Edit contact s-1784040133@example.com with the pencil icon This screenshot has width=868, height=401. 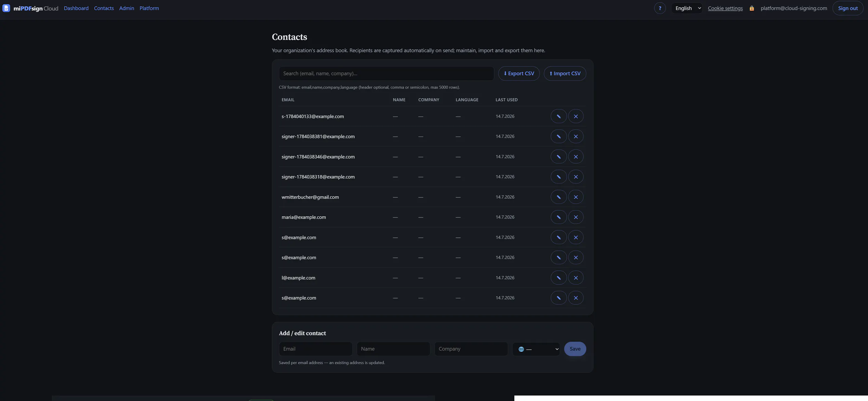pos(558,116)
